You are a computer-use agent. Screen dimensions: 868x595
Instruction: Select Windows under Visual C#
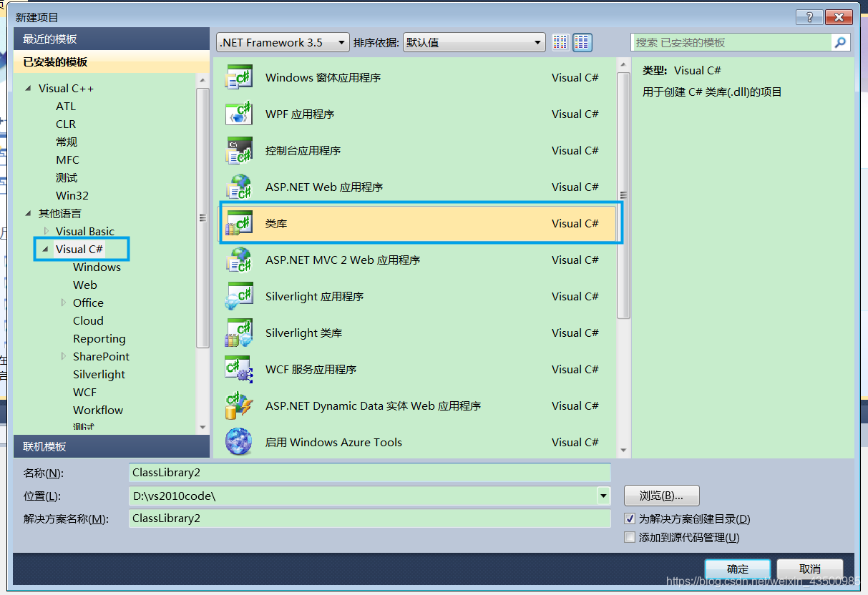pos(97,267)
